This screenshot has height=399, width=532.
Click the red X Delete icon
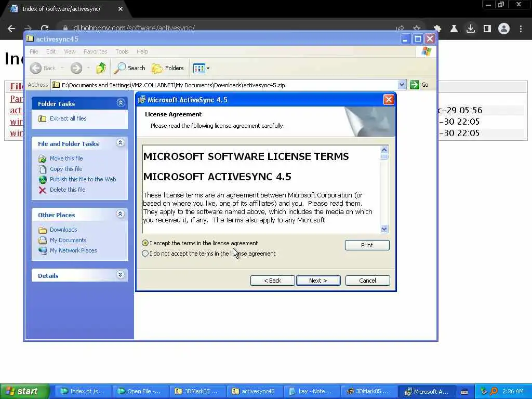coord(43,190)
